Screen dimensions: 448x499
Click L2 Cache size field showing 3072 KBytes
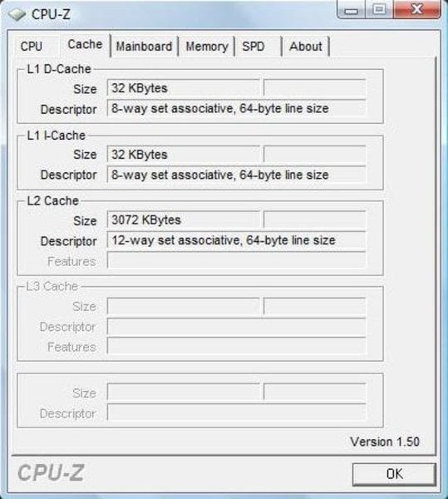tap(183, 220)
